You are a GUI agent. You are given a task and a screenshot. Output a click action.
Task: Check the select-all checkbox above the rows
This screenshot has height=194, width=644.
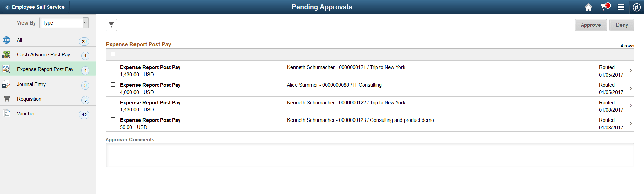pyautogui.click(x=113, y=54)
